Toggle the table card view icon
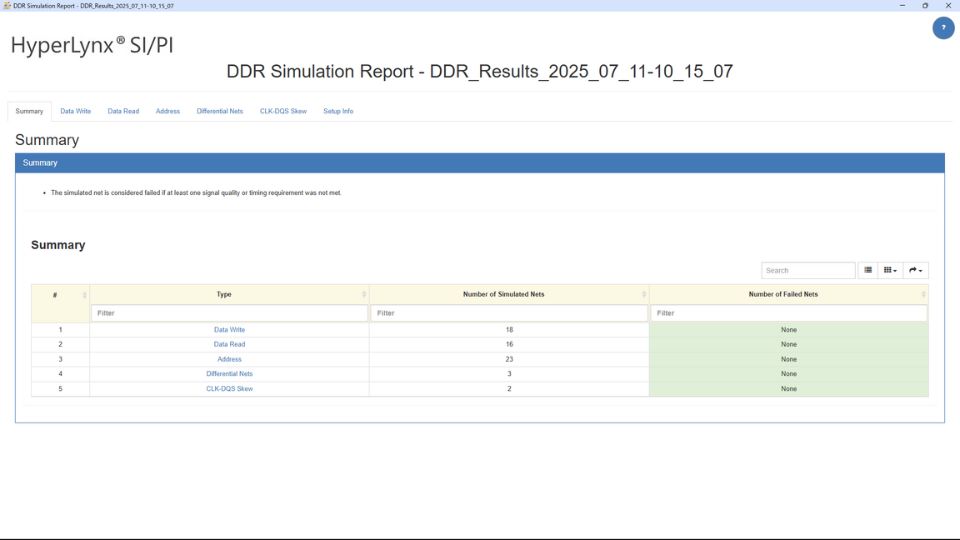The height and width of the screenshot is (540, 960). coord(868,270)
